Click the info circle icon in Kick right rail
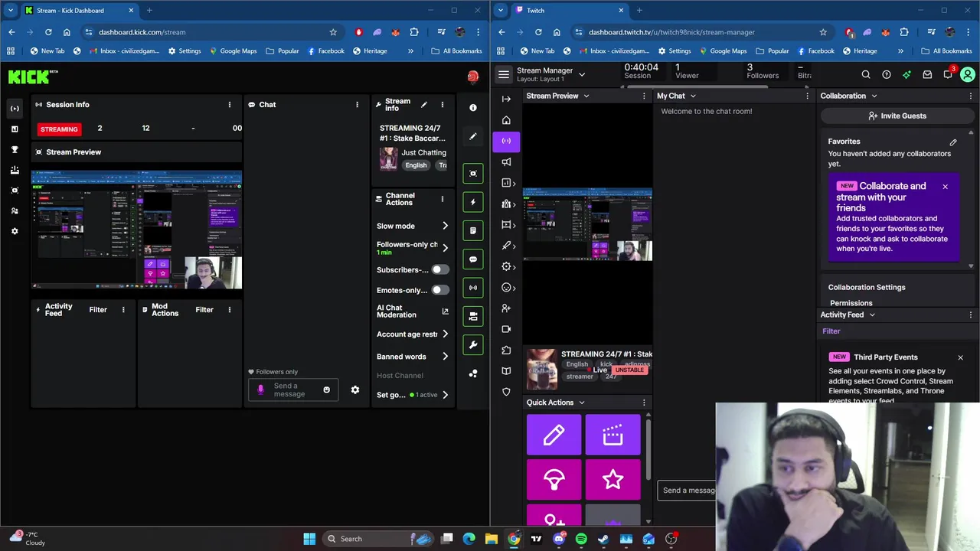980x551 pixels. pyautogui.click(x=473, y=108)
